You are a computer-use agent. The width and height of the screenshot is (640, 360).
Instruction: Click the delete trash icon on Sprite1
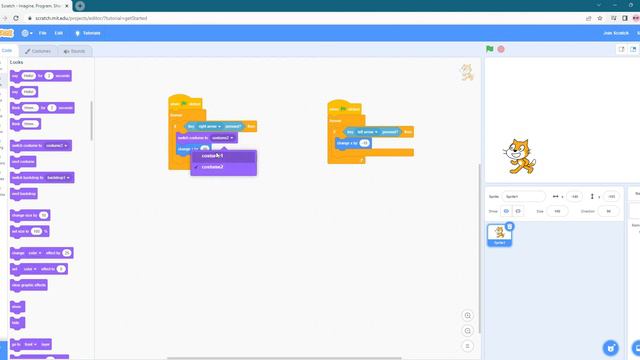pos(509,227)
